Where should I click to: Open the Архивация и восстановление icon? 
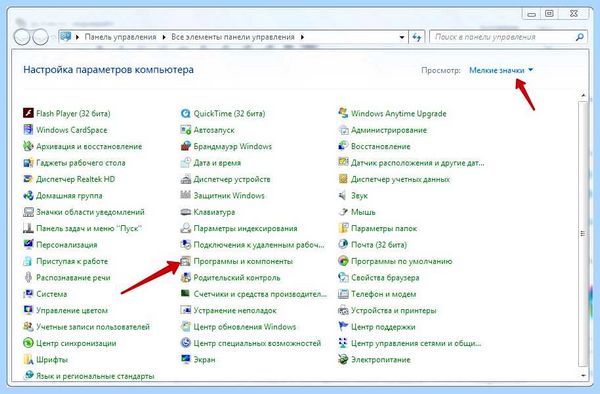pos(28,146)
